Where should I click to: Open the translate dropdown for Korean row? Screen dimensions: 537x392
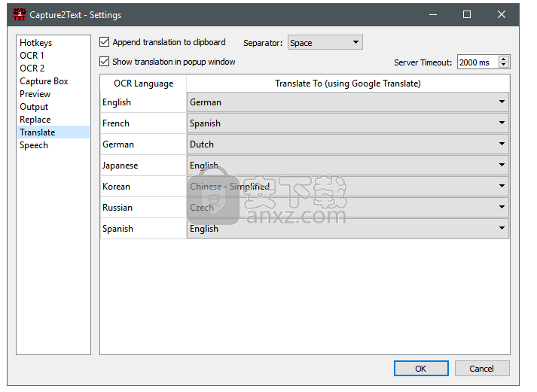click(x=348, y=186)
